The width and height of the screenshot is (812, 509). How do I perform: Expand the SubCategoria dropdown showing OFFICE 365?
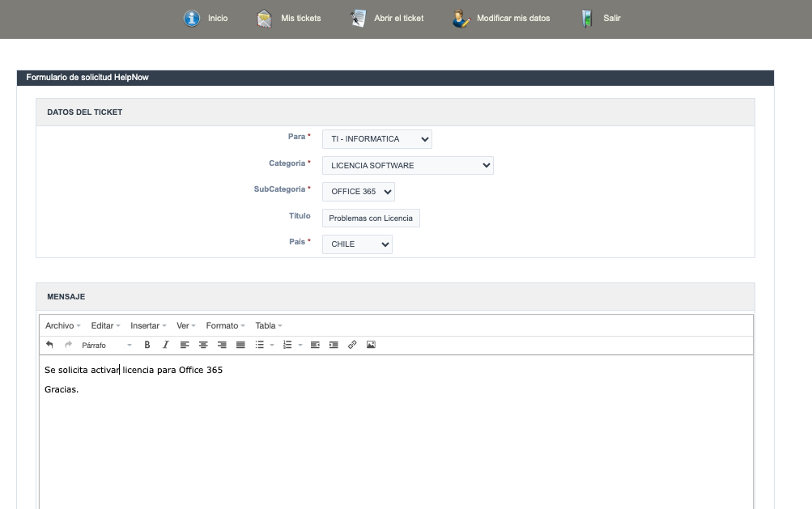click(358, 192)
